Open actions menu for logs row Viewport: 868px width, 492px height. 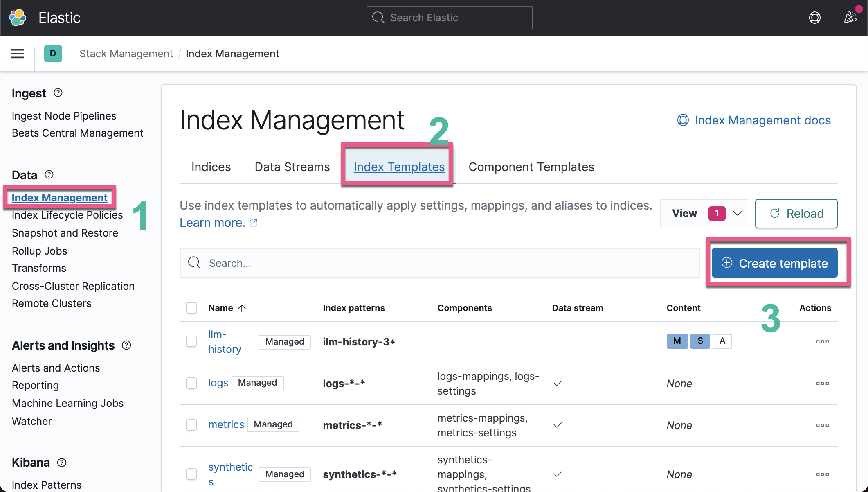pos(822,384)
